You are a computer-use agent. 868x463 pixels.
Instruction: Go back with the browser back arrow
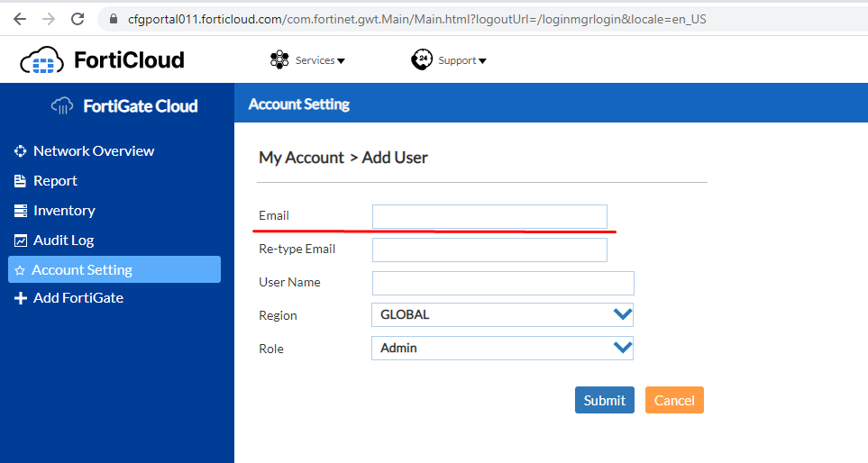(x=20, y=19)
